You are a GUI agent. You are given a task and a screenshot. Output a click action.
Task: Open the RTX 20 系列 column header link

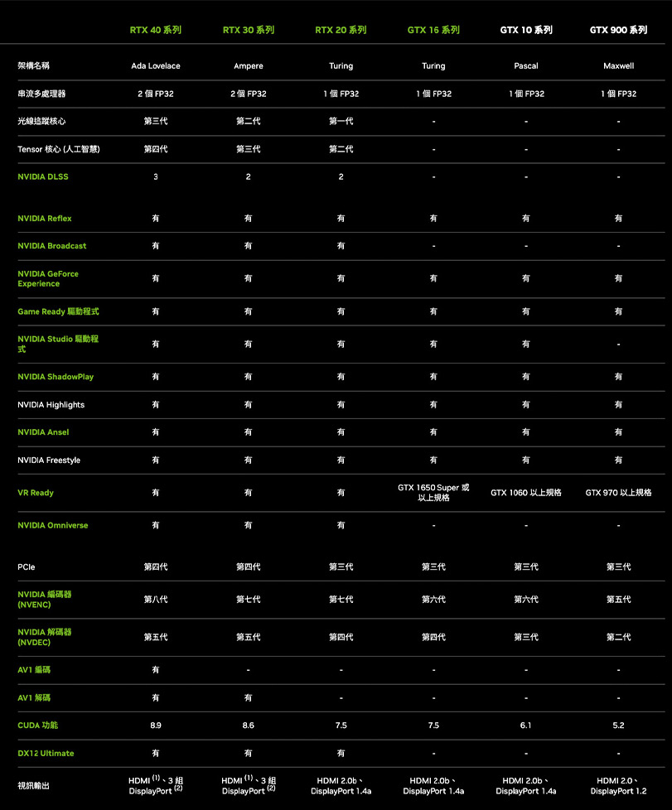[x=341, y=30]
